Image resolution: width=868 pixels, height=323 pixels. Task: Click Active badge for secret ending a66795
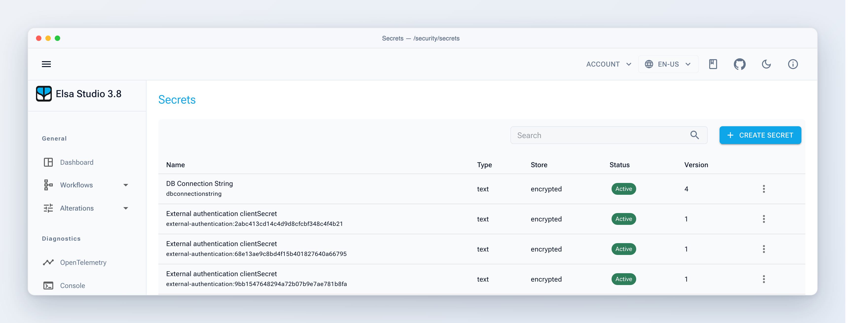624,249
